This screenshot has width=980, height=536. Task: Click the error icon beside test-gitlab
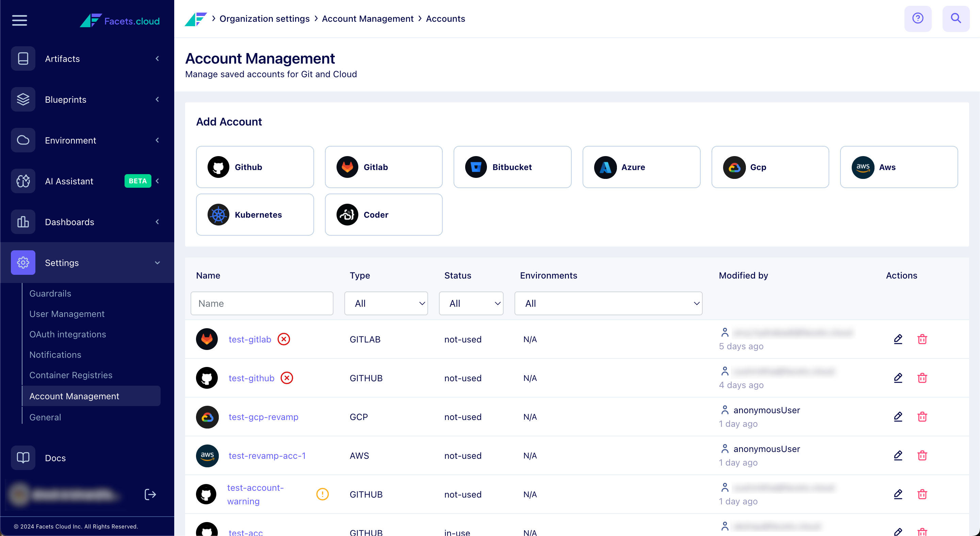[284, 339]
